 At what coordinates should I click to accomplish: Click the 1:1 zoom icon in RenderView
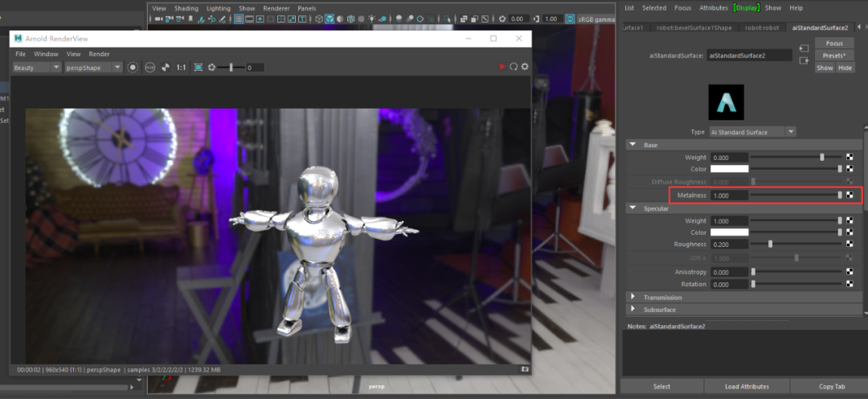click(181, 68)
